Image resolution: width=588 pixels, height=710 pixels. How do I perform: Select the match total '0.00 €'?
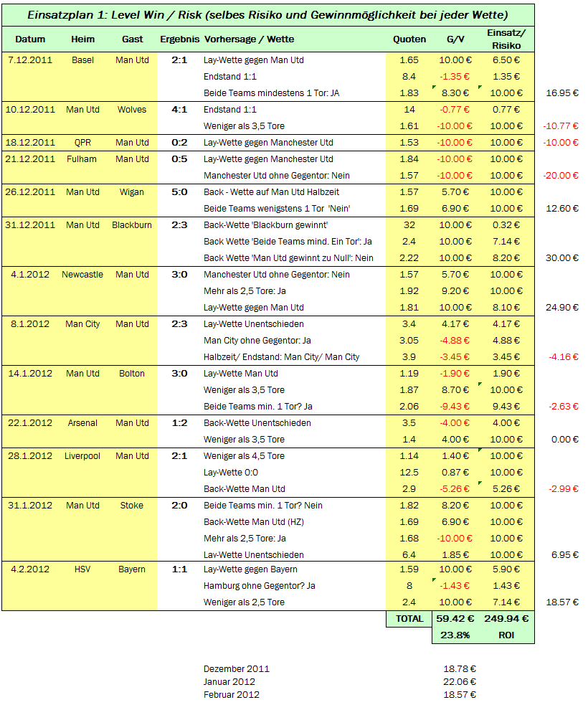click(x=565, y=440)
